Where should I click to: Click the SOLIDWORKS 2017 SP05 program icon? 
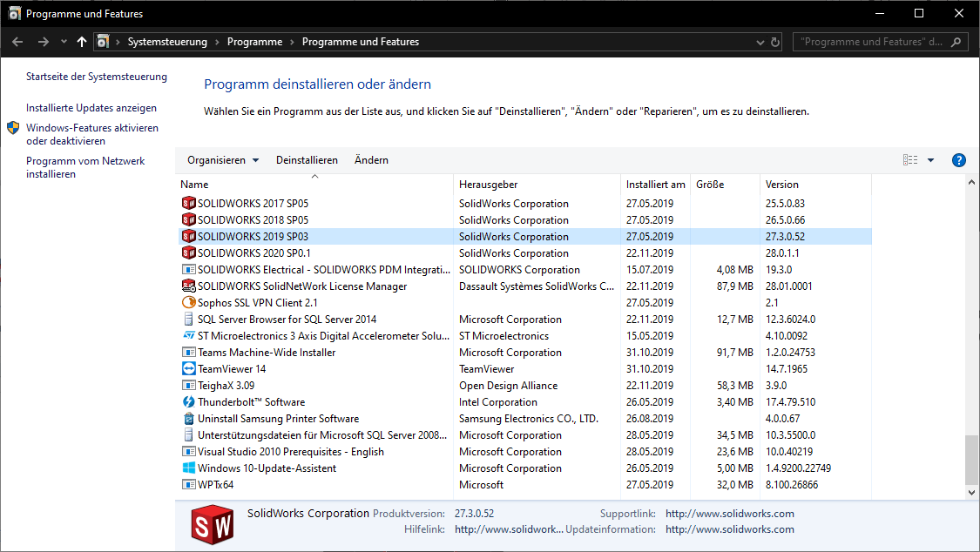point(189,203)
